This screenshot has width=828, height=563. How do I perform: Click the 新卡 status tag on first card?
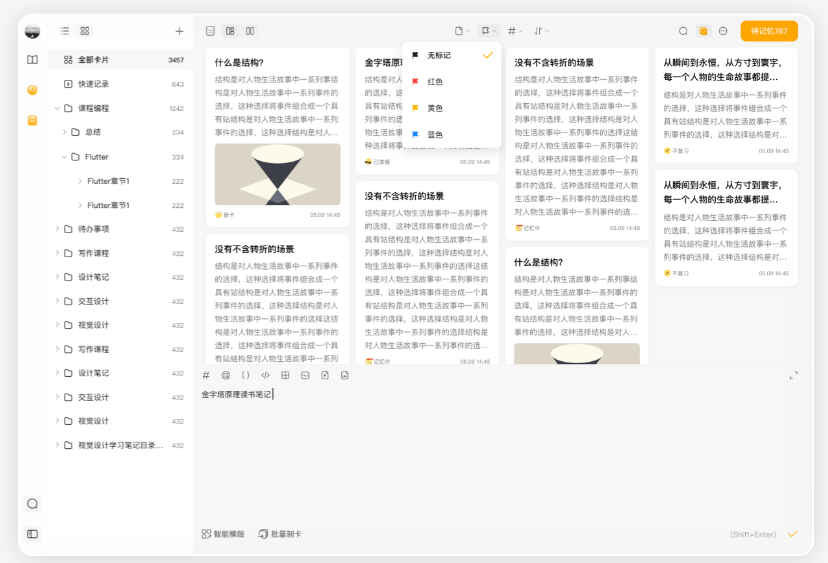[x=225, y=215]
